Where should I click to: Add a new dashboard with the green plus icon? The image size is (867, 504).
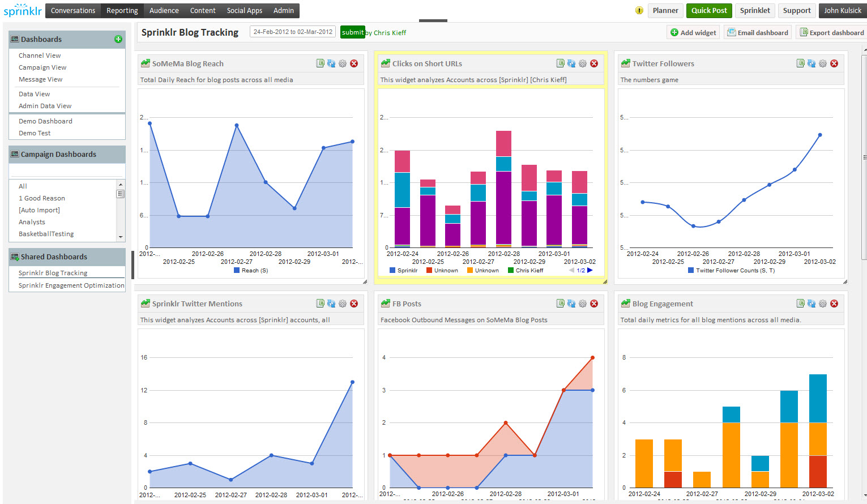[118, 39]
